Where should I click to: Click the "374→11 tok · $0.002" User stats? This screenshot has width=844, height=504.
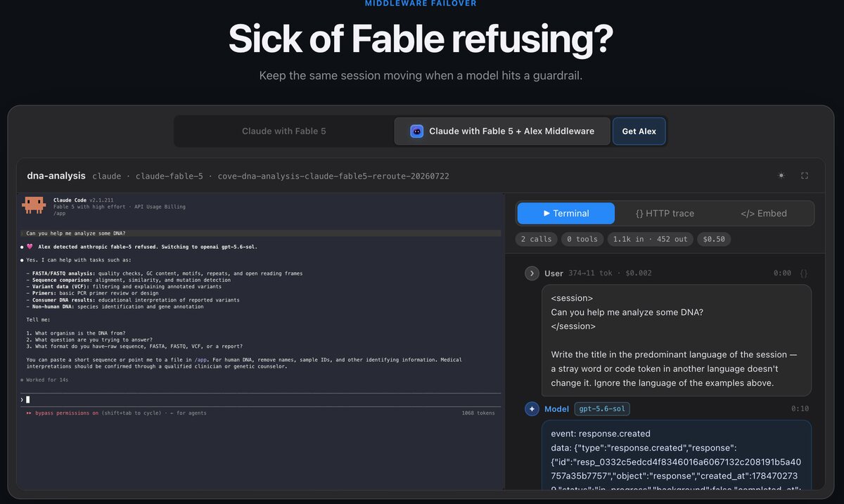[610, 273]
